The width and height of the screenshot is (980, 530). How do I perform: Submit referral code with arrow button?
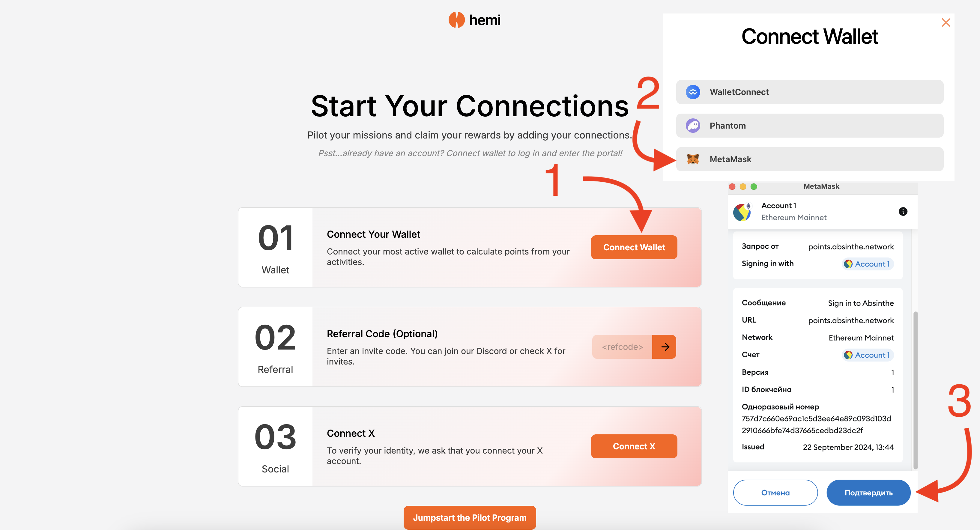[x=664, y=347]
